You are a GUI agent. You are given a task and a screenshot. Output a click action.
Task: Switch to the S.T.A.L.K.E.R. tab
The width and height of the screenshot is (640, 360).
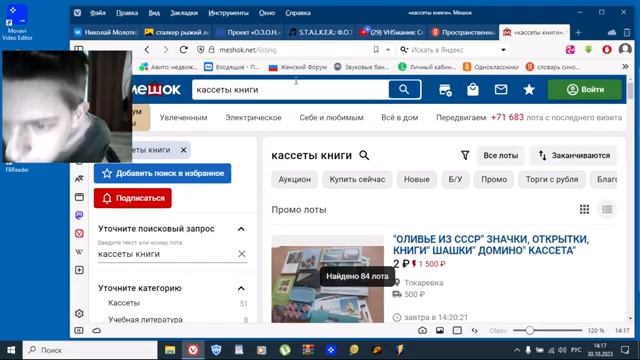tap(320, 32)
